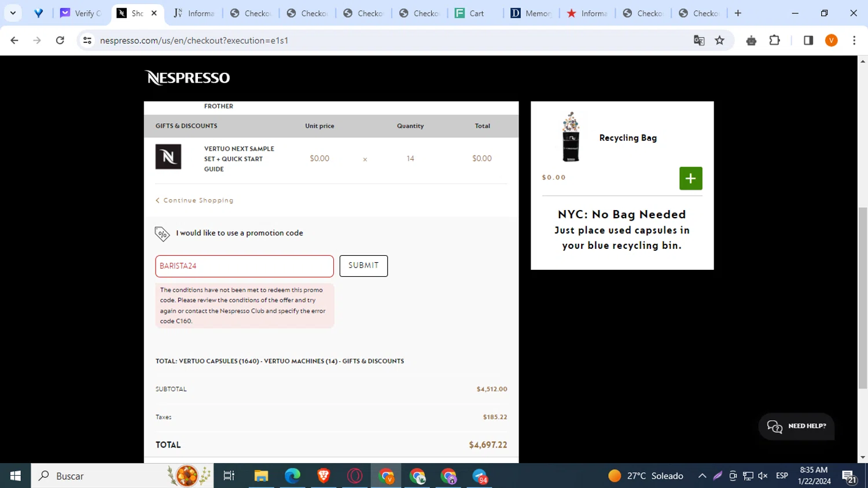868x488 pixels.
Task: Open the Need Help chat
Action: pos(796,426)
